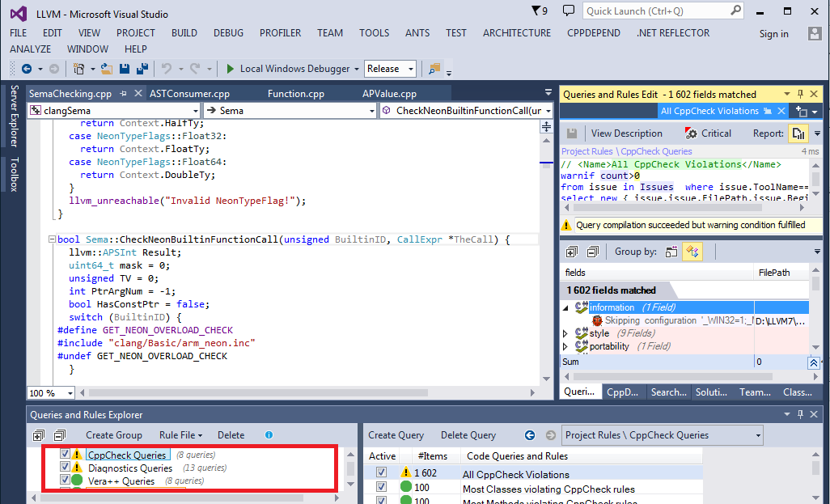
Task: Open the Local Windows Debugger dropdown arrow
Action: pos(357,69)
